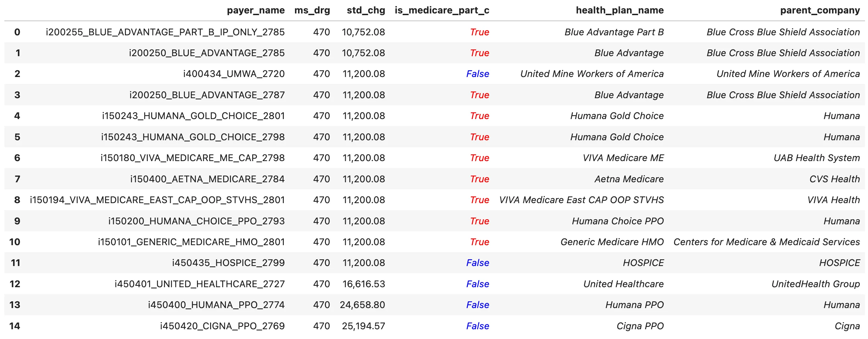The height and width of the screenshot is (339, 868).
Task: Select row index 14
Action: 15,326
